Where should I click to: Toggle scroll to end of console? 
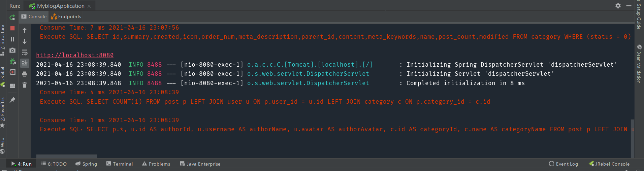click(x=25, y=63)
